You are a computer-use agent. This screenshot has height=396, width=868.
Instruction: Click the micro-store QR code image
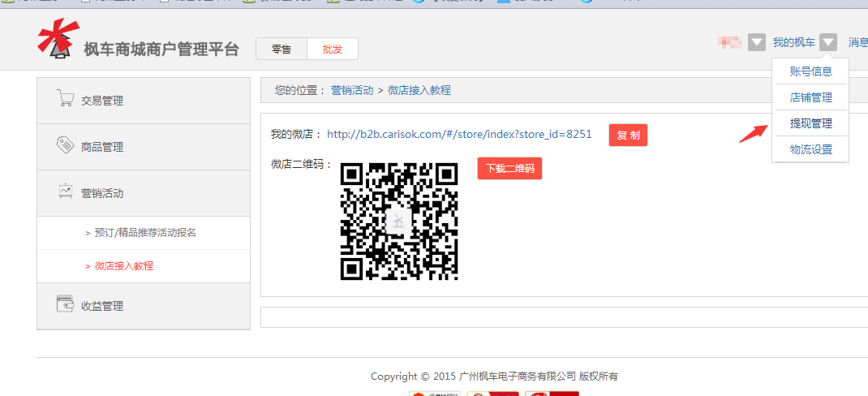399,222
